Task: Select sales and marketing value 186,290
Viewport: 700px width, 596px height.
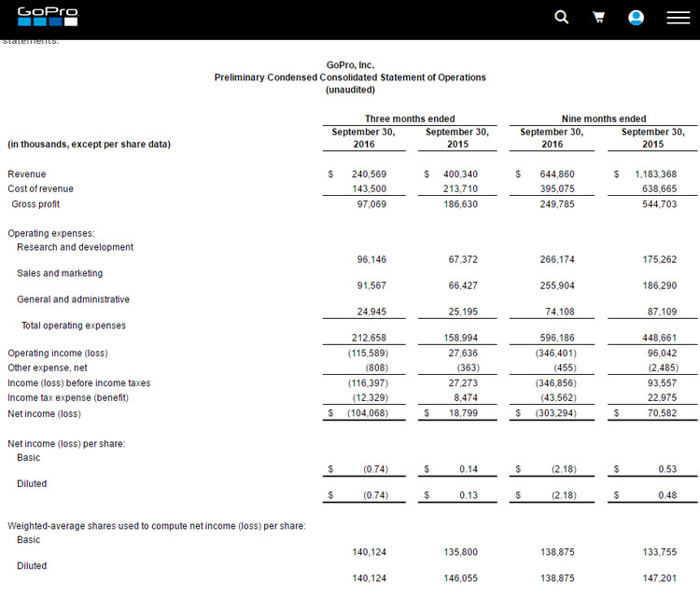Action: tap(659, 285)
